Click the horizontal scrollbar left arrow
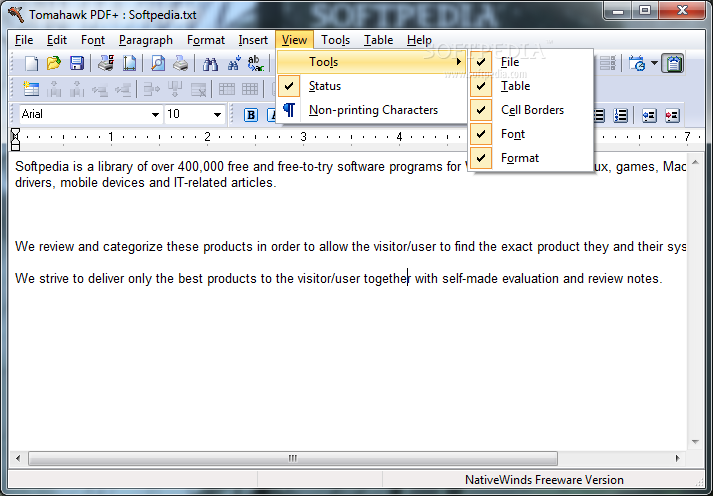The width and height of the screenshot is (713, 496). (x=18, y=458)
